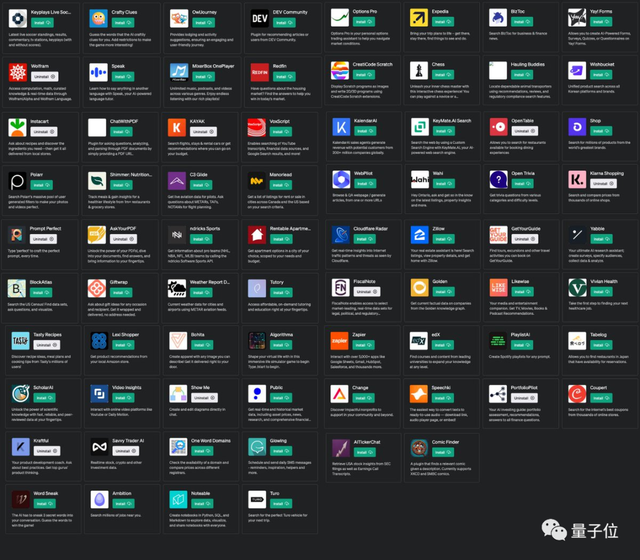Screen dimensions: 640x560
Task: Uninstall the Klarna Shopping plugin
Action: pyautogui.click(x=603, y=184)
